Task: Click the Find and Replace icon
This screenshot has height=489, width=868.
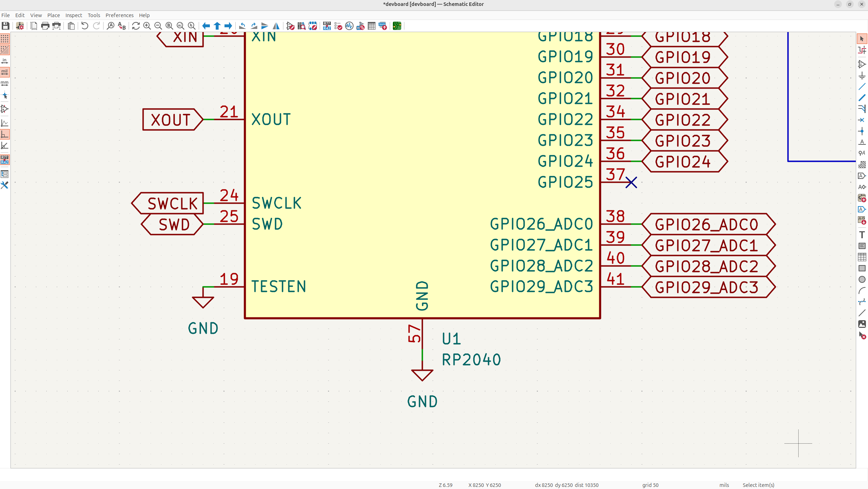Action: 122,26
